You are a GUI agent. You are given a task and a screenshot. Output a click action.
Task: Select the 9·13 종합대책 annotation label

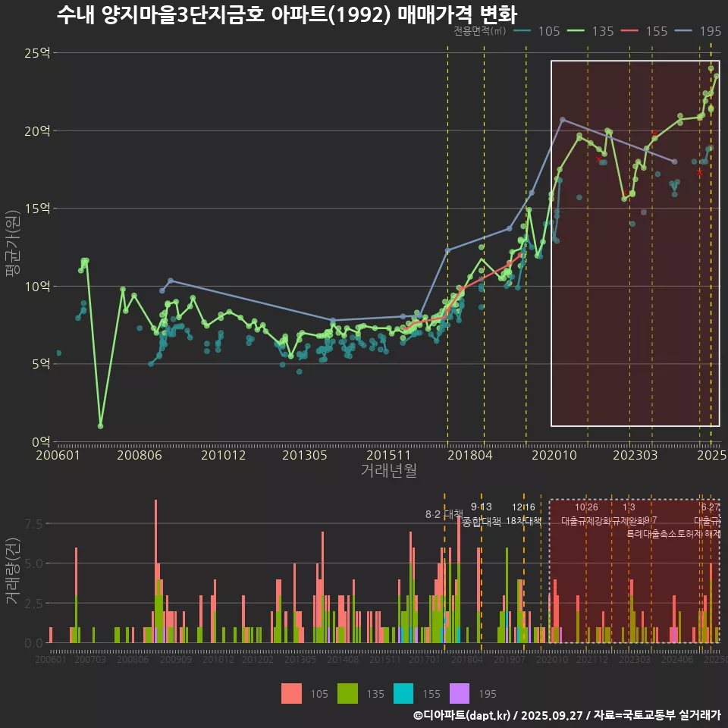tap(482, 514)
